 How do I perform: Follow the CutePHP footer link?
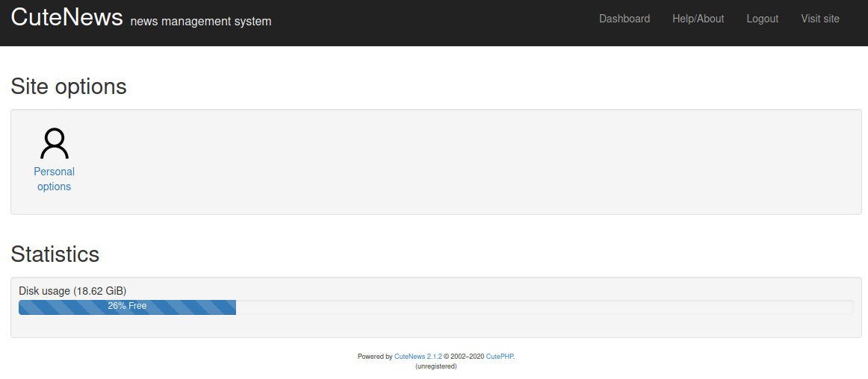tap(500, 357)
